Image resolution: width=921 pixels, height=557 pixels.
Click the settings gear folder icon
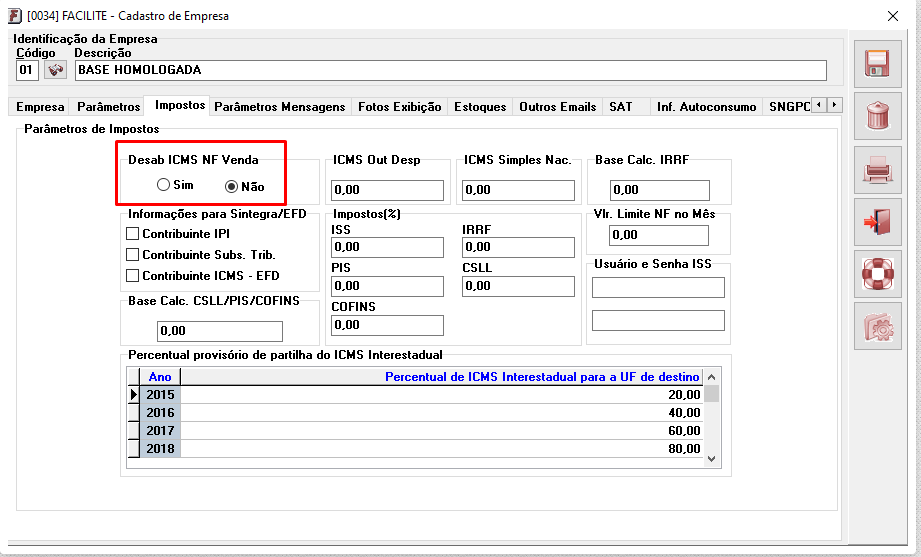878,326
